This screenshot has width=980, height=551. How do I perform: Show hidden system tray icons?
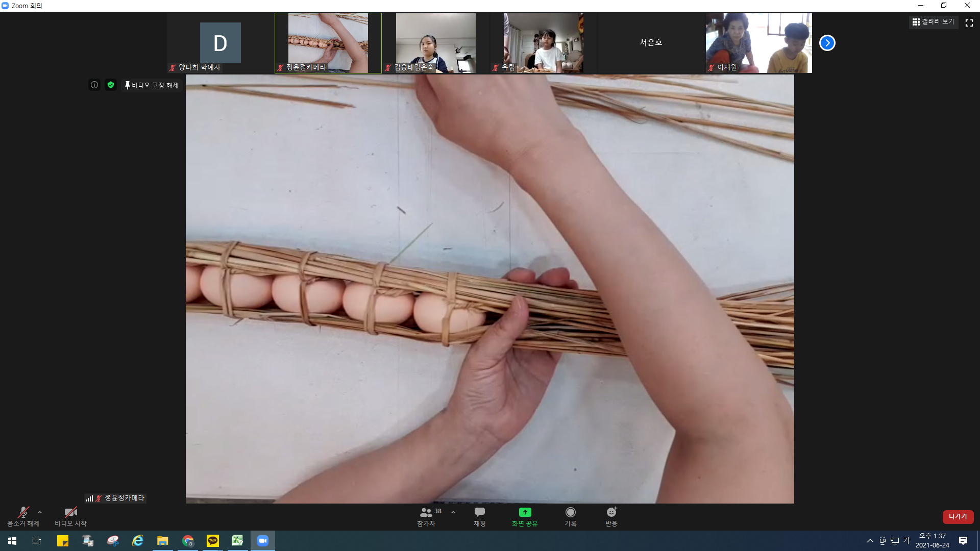[x=870, y=541]
